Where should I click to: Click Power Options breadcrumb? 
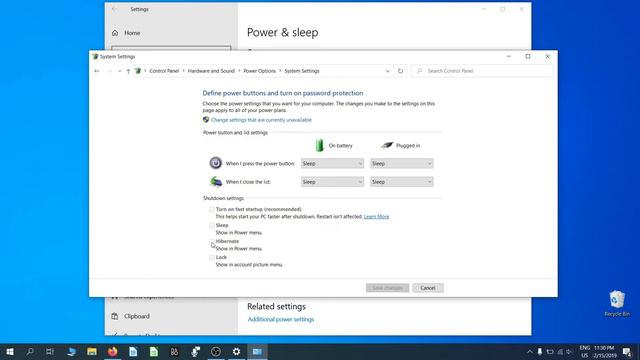[x=260, y=71]
